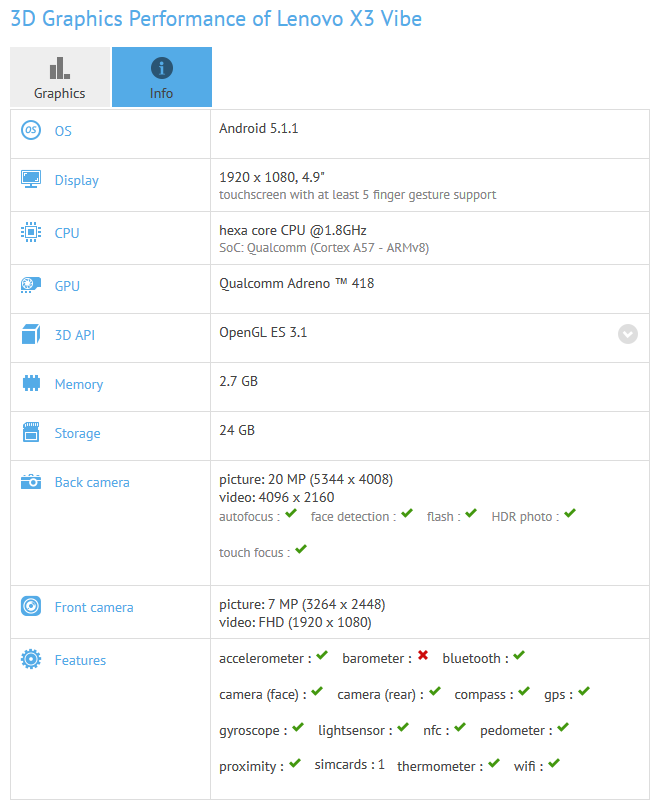Click 'SoC: Qualcomm (Cortex A57 - ARMv8)' text
The image size is (659, 804).
[324, 248]
